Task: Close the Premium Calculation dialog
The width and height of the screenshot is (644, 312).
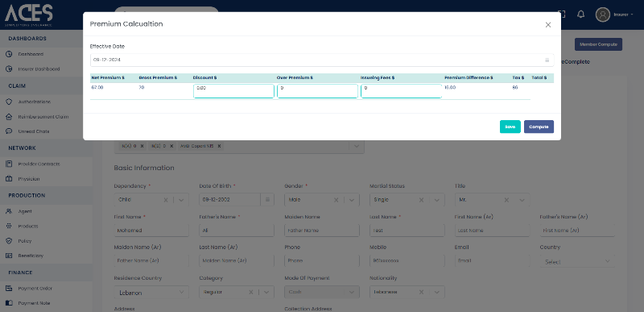Action: click(x=548, y=25)
